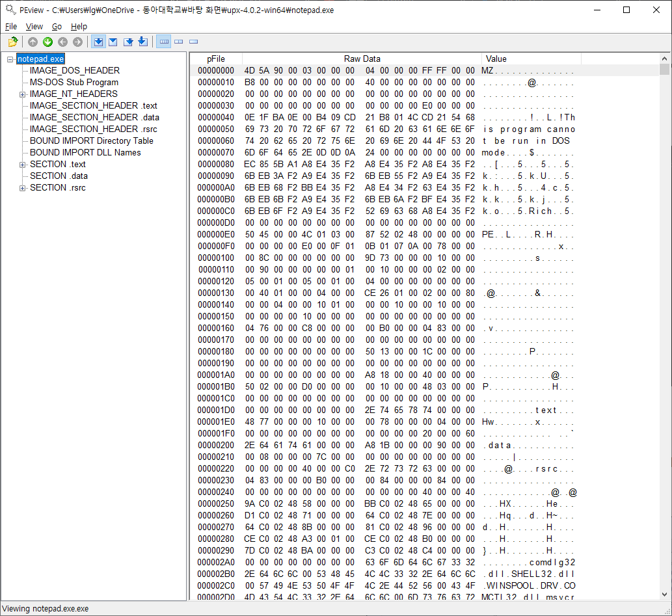Select hex row at offset 000001D0
This screenshot has height=616, width=672.
[x=424, y=410]
